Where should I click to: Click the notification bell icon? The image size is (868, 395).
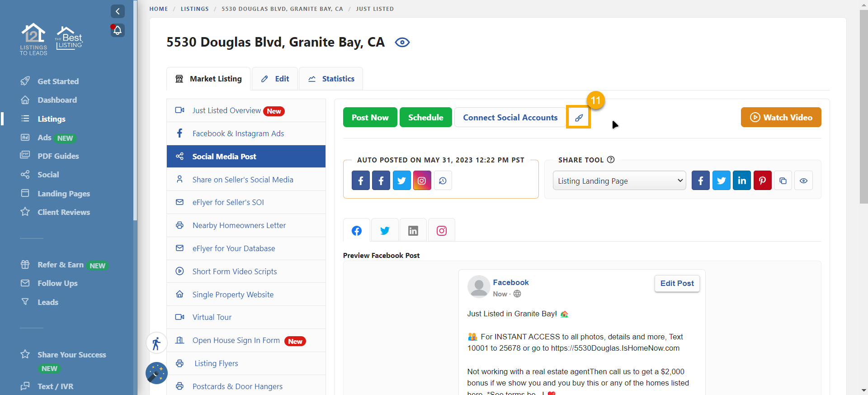pyautogui.click(x=118, y=30)
